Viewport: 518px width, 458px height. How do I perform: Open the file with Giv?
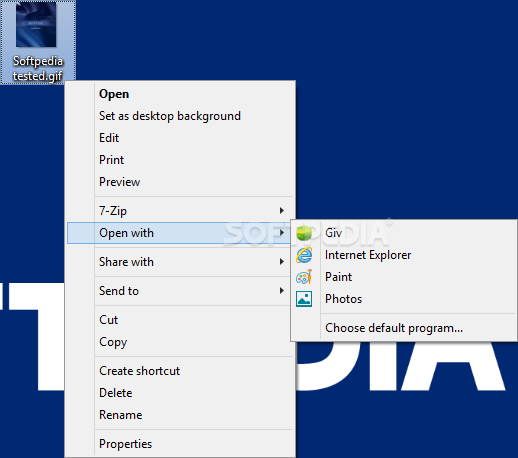(x=404, y=233)
